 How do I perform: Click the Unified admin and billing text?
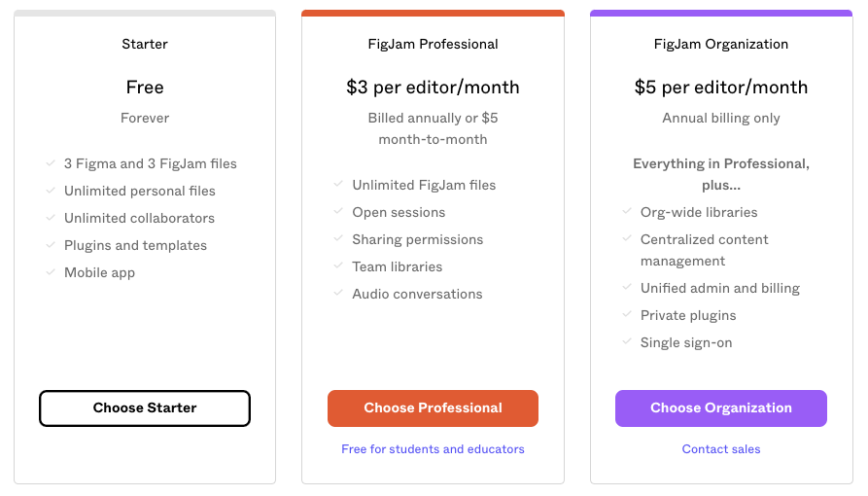point(719,288)
